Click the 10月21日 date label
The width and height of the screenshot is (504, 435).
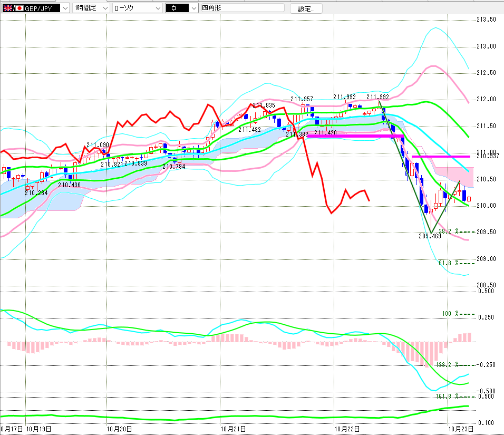[x=234, y=429]
